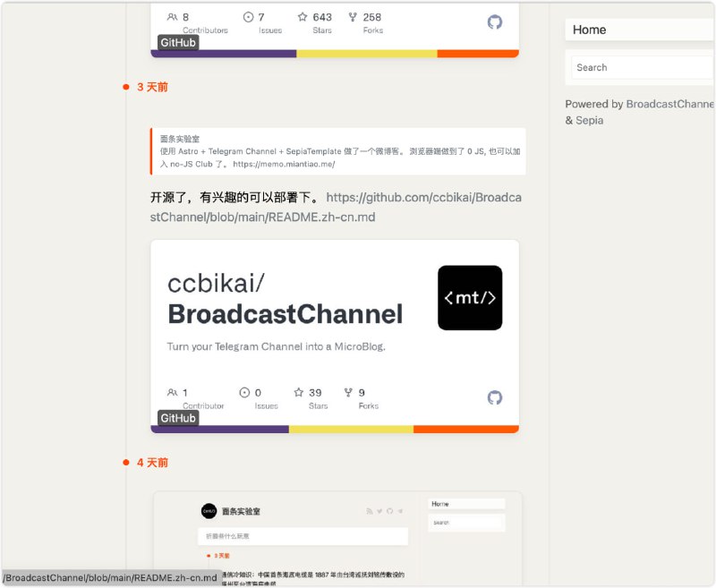This screenshot has width=716, height=588.
Task: Click the Issues icon on BroadcastChannel card
Action: [x=243, y=392]
